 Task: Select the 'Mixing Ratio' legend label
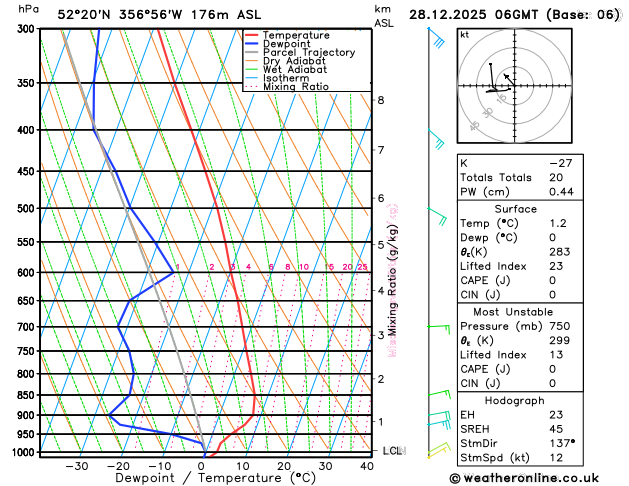click(x=296, y=87)
